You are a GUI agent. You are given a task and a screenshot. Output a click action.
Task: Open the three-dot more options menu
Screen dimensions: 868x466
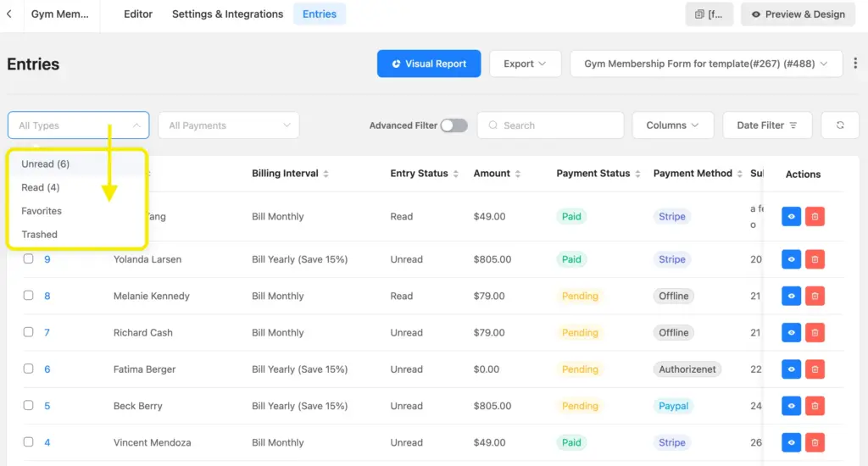(x=855, y=64)
